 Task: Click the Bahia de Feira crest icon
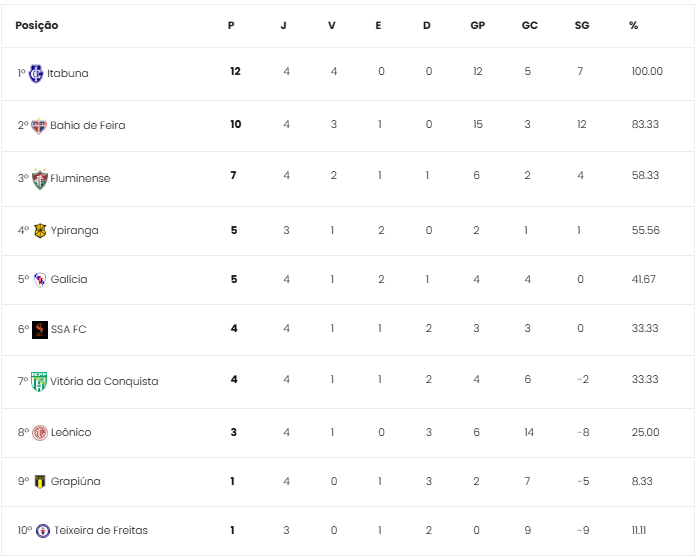coord(39,125)
